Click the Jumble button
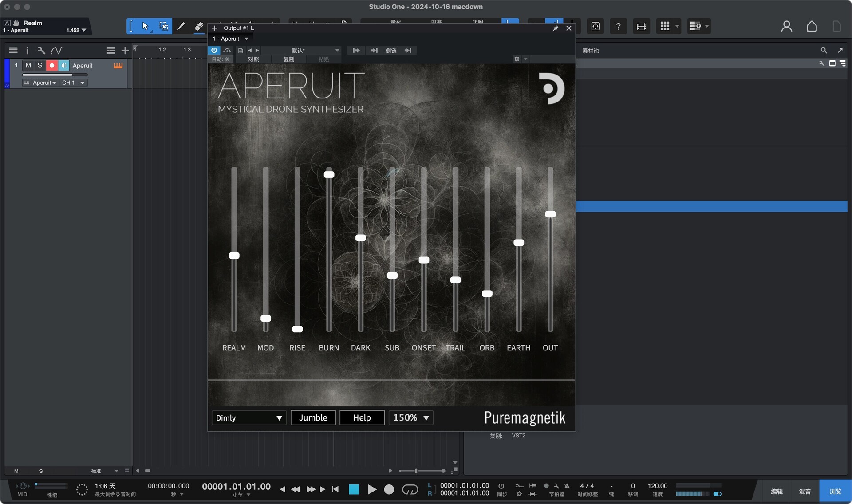Screen dimensions: 852x504 pyautogui.click(x=313, y=418)
